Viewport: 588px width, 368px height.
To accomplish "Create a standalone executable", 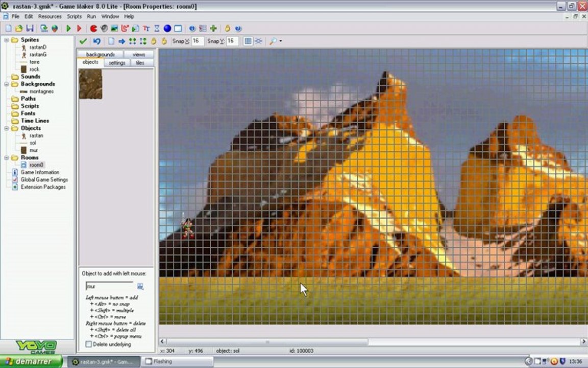I will click(x=44, y=29).
